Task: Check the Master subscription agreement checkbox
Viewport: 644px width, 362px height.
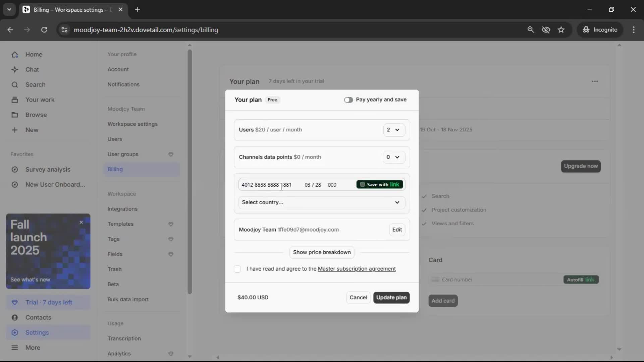Action: (x=237, y=269)
